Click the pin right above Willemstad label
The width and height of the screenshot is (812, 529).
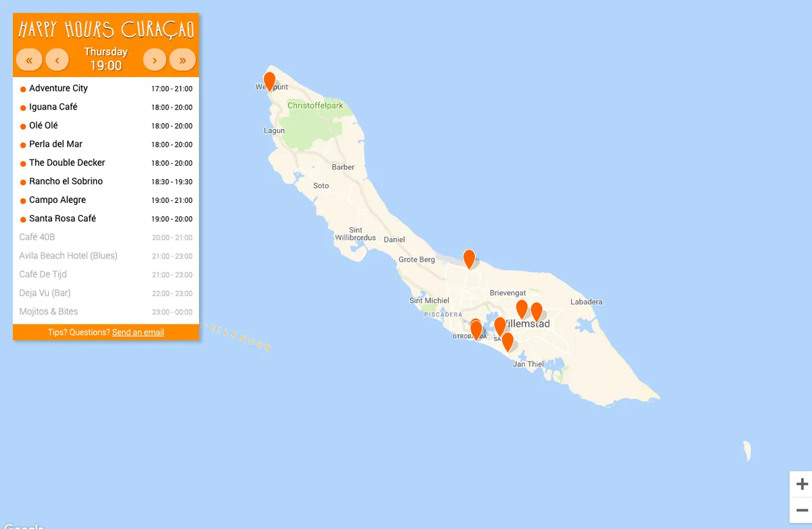[x=537, y=312]
